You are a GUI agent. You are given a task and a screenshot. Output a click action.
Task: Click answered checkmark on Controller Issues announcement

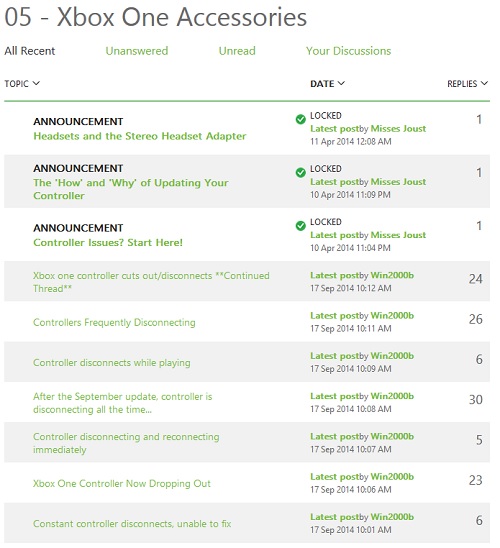(x=300, y=226)
